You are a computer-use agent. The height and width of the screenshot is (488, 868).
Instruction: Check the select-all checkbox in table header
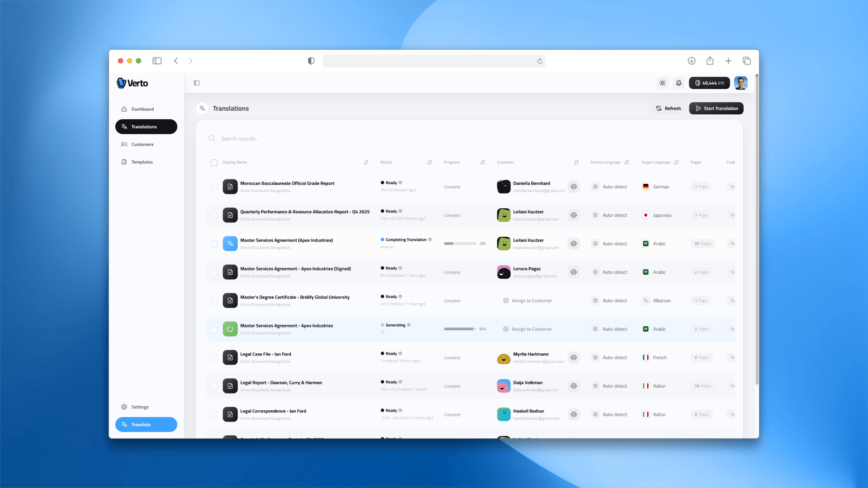214,163
